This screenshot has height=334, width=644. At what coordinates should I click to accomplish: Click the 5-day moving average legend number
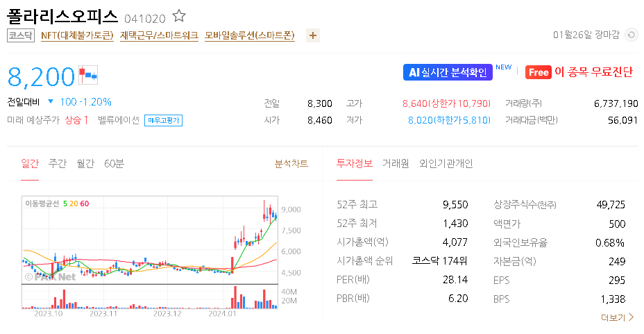tap(65, 203)
